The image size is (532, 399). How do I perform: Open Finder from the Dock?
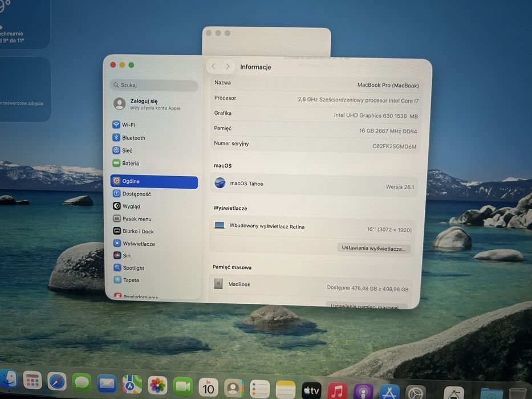point(8,379)
